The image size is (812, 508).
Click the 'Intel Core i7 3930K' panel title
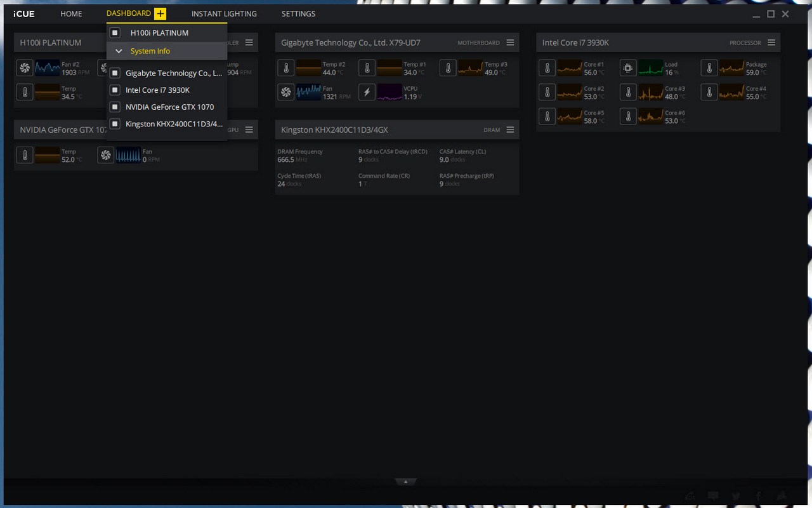click(x=575, y=43)
